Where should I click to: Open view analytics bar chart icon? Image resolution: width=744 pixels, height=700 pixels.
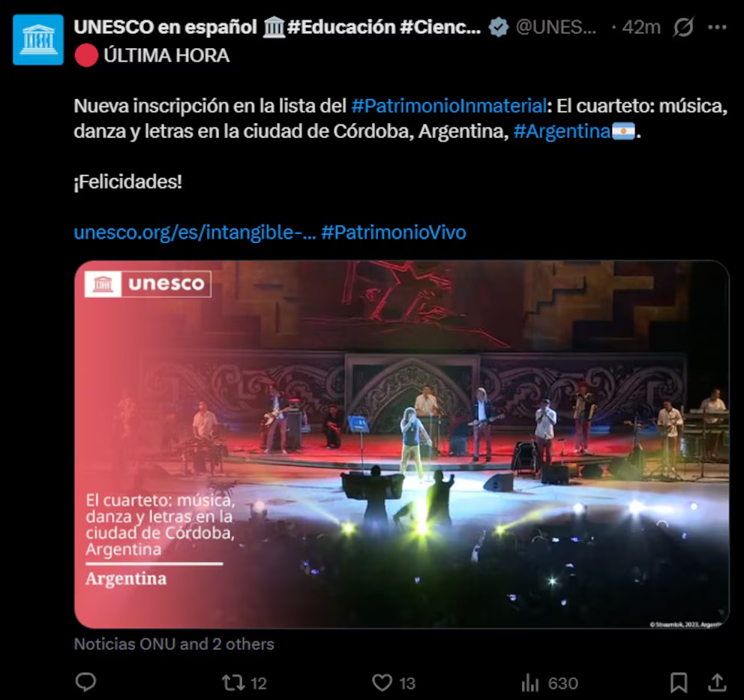[530, 683]
